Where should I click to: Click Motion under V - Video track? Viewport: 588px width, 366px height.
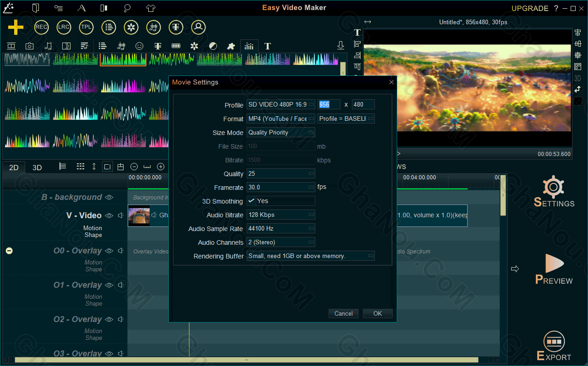[x=93, y=228]
